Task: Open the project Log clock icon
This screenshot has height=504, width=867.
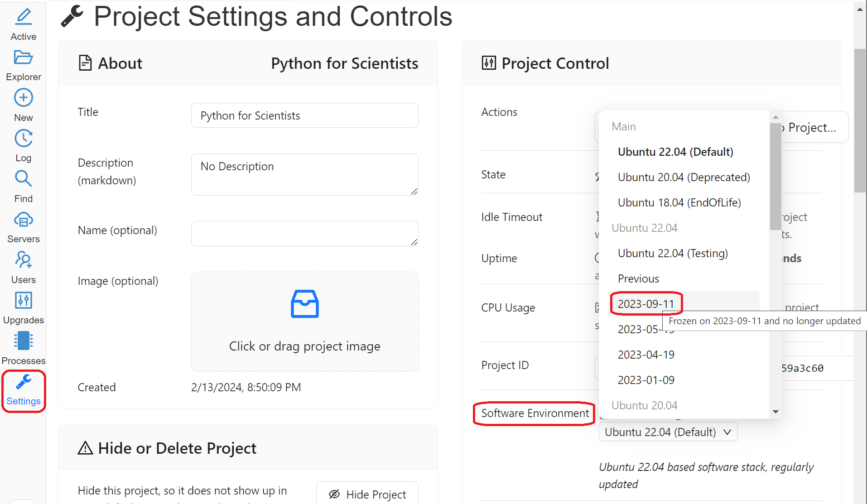Action: [x=24, y=139]
